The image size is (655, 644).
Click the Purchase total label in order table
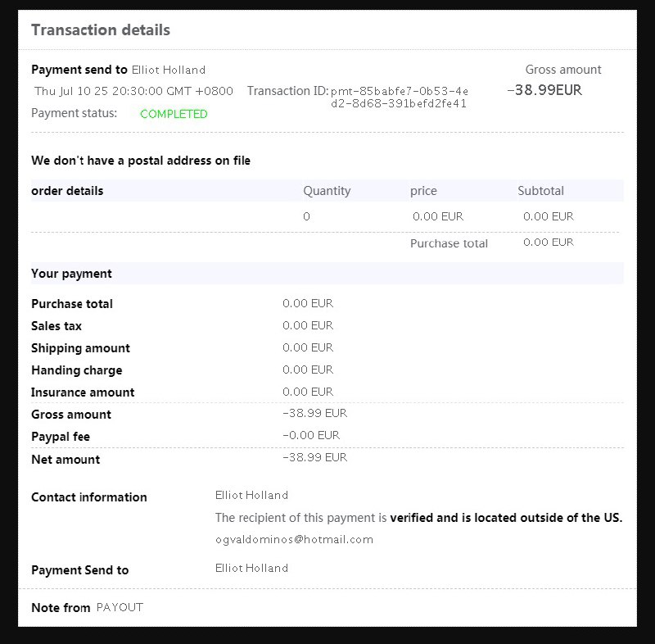point(449,243)
